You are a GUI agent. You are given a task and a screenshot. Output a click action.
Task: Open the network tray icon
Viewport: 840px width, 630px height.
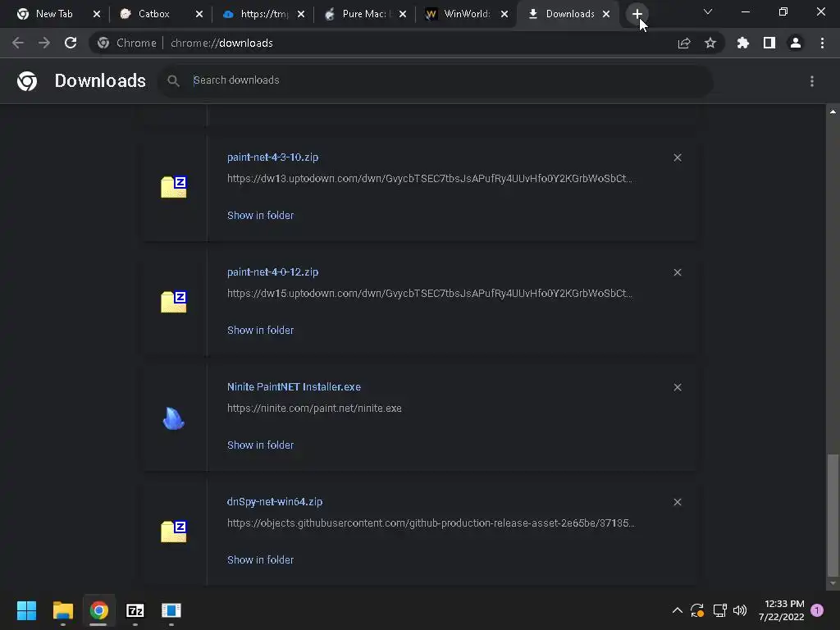pyautogui.click(x=719, y=610)
